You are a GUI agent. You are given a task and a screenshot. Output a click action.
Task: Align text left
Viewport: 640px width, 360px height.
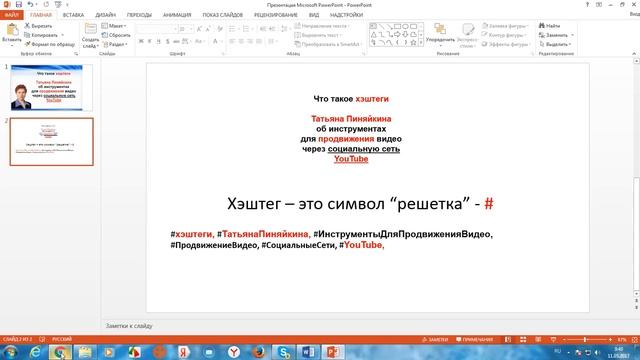pyautogui.click(x=232, y=41)
